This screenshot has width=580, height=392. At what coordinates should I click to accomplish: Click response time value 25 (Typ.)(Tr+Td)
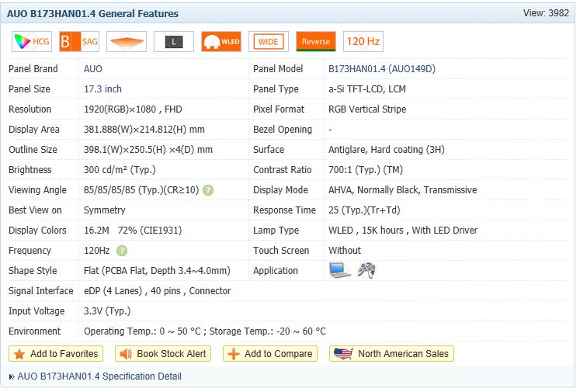point(364,210)
